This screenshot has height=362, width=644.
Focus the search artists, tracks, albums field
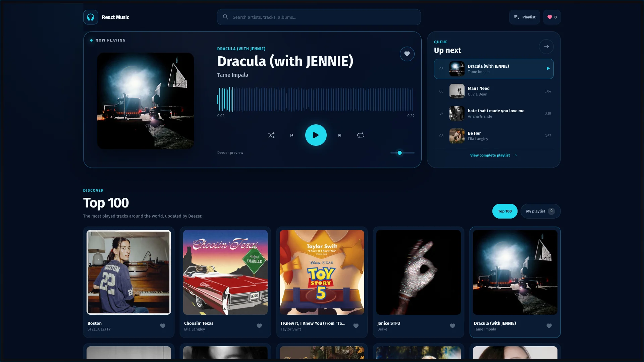(319, 17)
